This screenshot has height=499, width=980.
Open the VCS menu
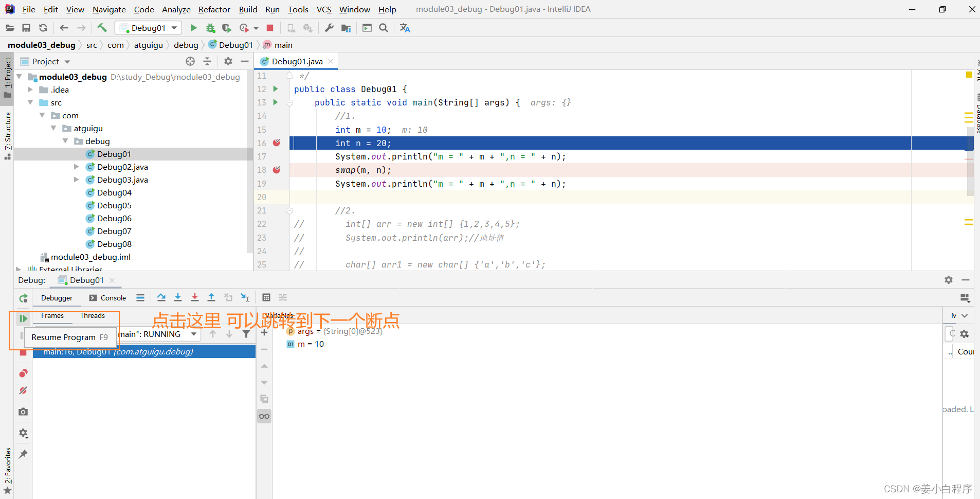324,9
